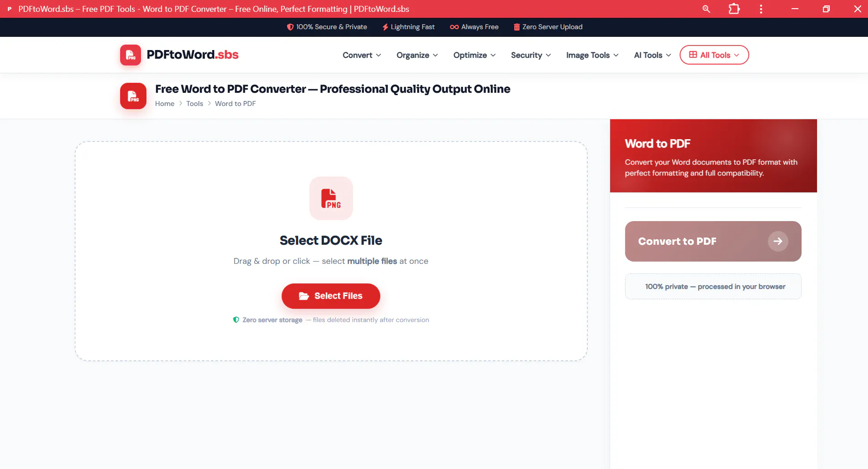This screenshot has height=469, width=868.
Task: Click the '100% Secure & Private' banner text
Action: [x=332, y=27]
